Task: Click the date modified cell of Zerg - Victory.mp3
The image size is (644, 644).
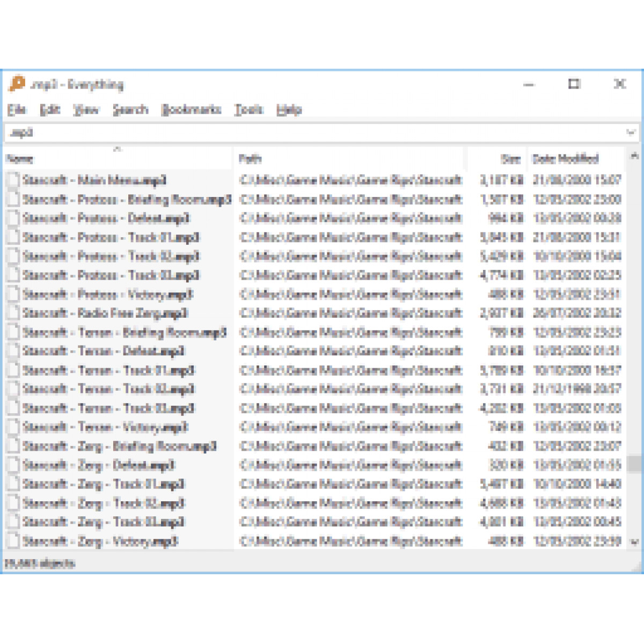Action: click(577, 541)
